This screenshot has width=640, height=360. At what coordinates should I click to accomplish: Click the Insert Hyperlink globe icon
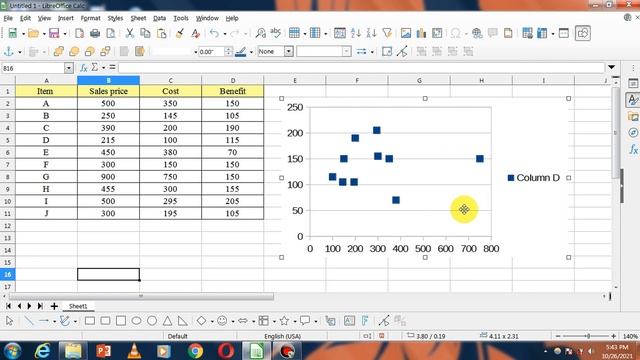click(477, 33)
